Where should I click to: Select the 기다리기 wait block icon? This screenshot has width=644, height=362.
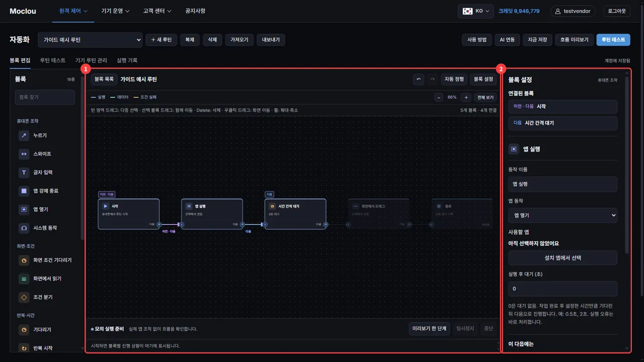[24, 330]
